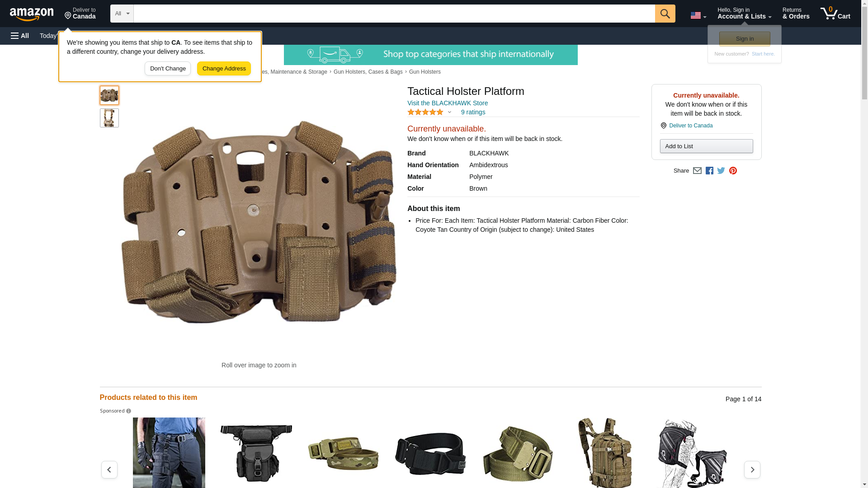The image size is (868, 488).
Task: Share product on Facebook icon
Action: [x=709, y=171]
